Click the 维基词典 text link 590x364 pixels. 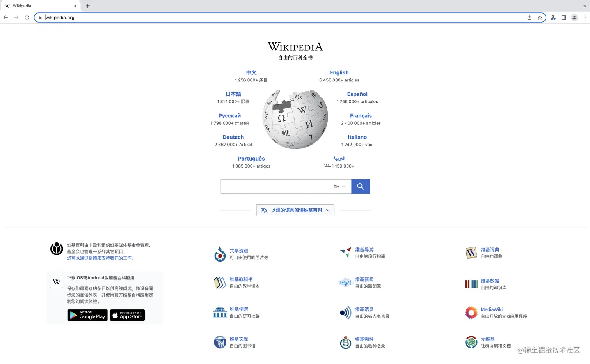click(490, 249)
